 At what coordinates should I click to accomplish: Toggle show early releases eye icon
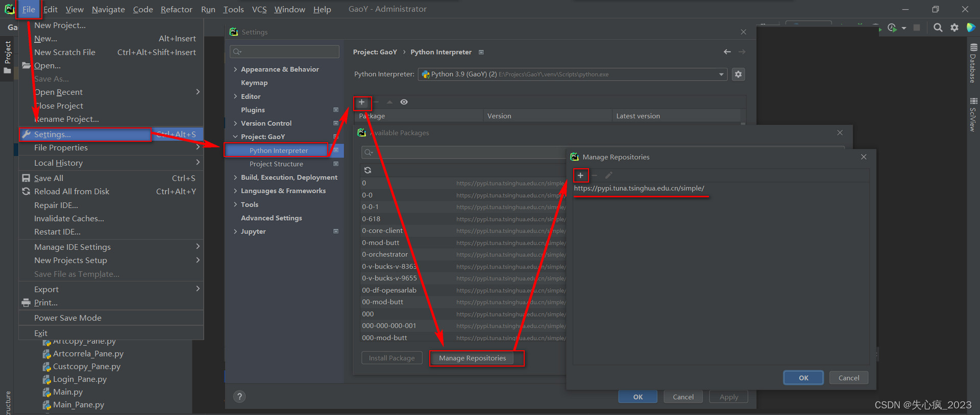tap(404, 102)
